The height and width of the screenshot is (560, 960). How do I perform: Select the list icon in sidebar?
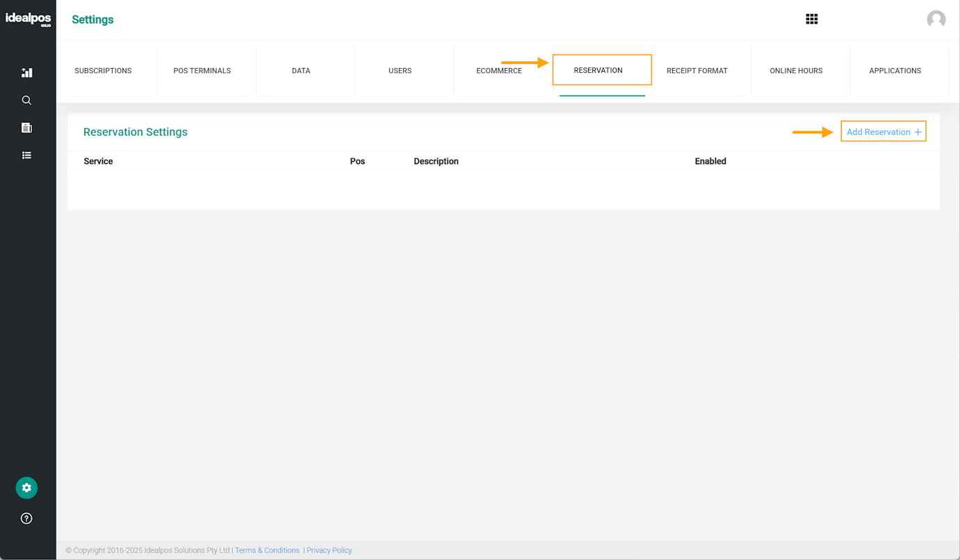point(26,156)
